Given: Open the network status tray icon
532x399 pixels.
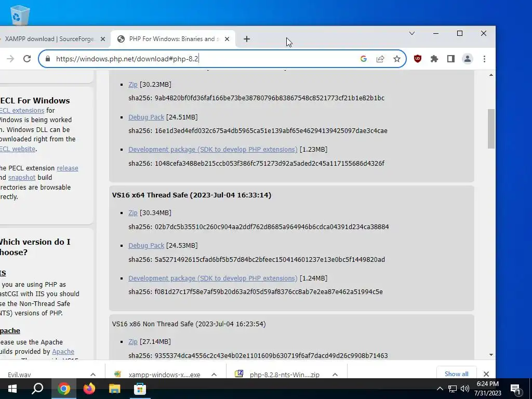Looking at the screenshot, I should click(x=453, y=389).
